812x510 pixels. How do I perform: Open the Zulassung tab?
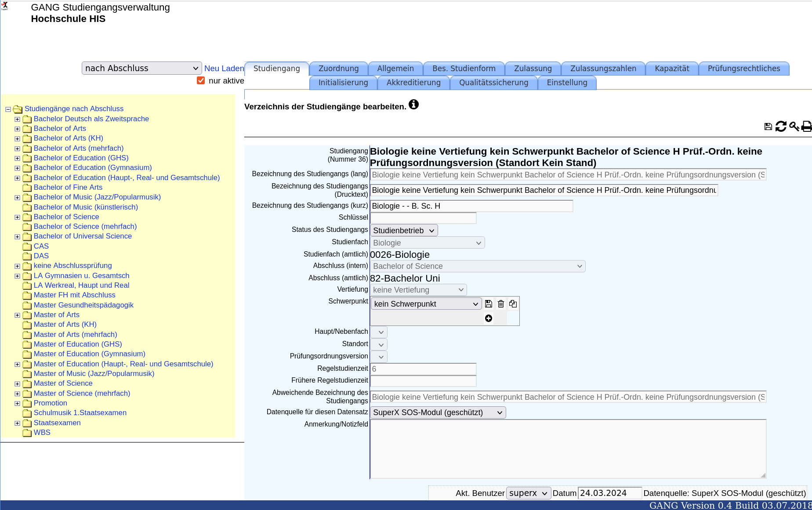(533, 69)
